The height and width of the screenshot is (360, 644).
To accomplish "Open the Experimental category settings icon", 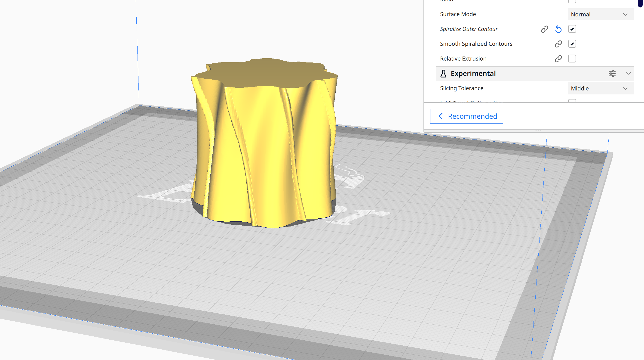I will point(612,74).
